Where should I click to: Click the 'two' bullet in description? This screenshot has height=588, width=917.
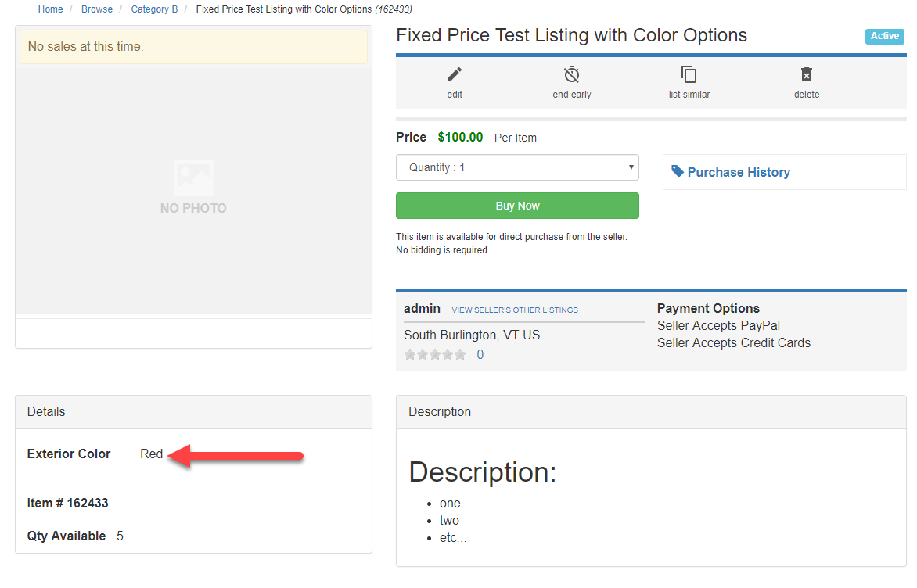tap(449, 520)
